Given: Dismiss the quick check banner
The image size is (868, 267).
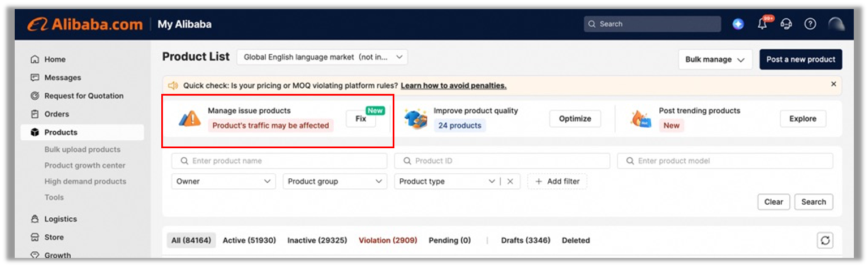Looking at the screenshot, I should pos(833,84).
